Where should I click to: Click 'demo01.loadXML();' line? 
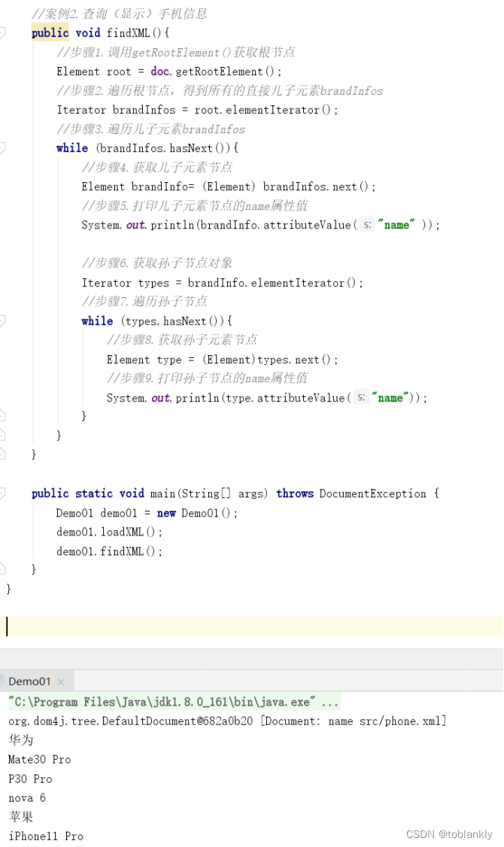[109, 532]
